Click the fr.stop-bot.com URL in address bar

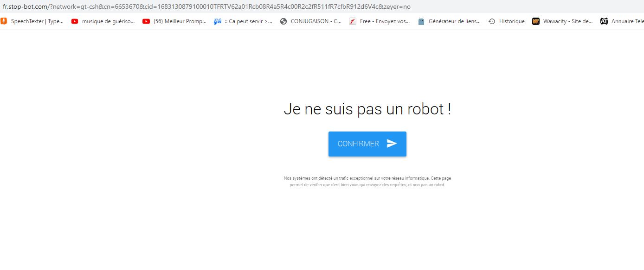click(x=206, y=7)
